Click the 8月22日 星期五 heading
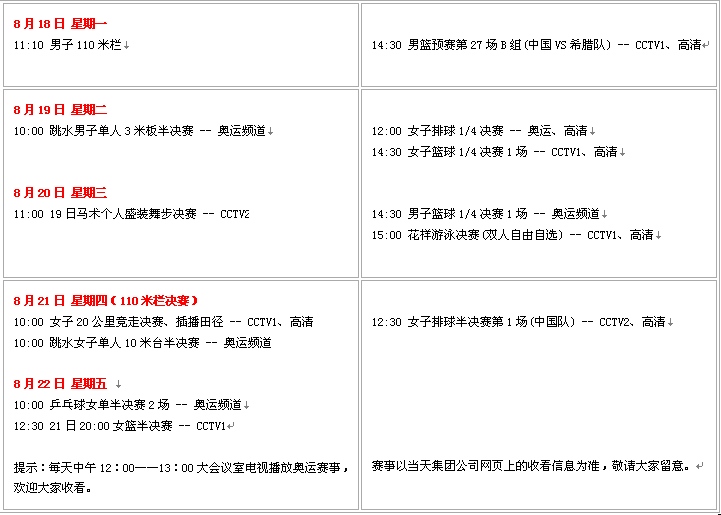721x515 pixels. 60,383
